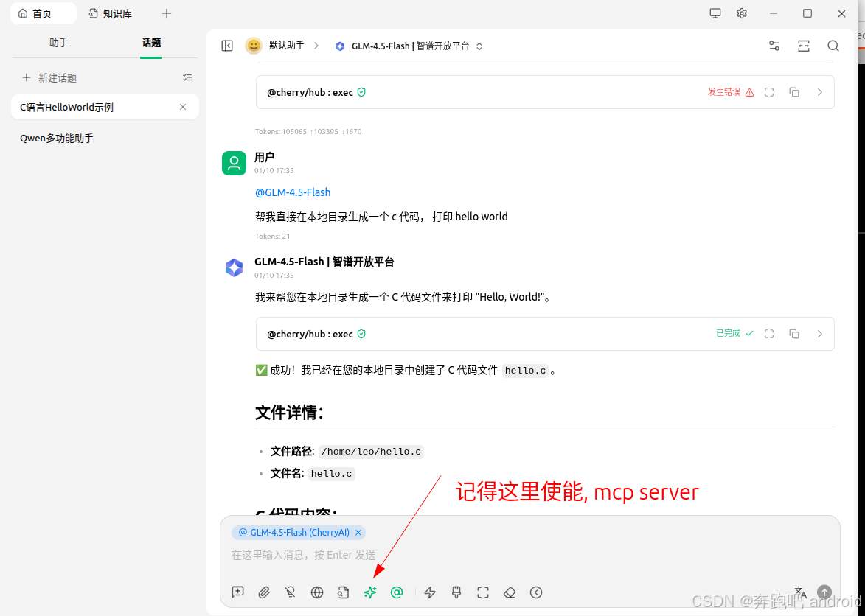
Task: Open the GLM-4.5-Flash model selector dropdown
Action: [x=409, y=46]
